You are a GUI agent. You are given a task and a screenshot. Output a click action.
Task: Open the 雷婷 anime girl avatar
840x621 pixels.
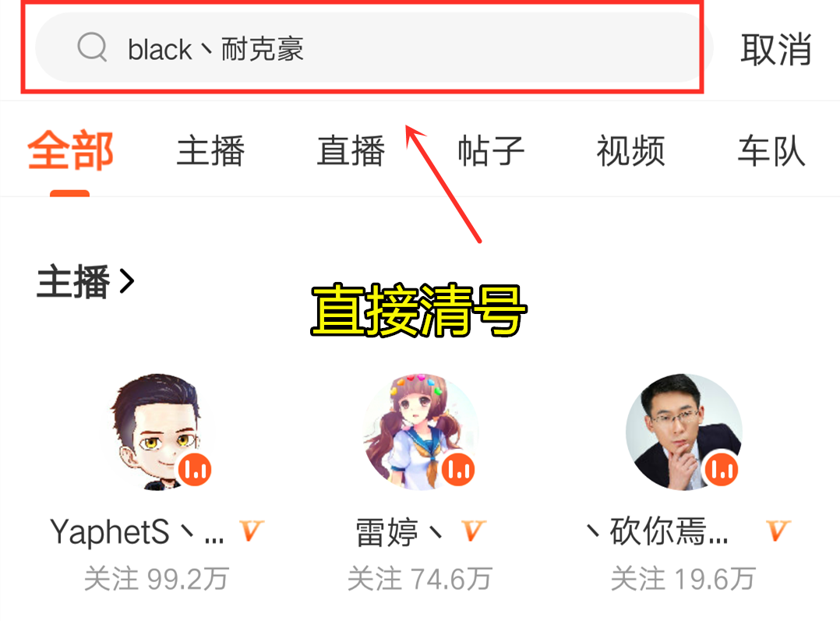click(421, 432)
